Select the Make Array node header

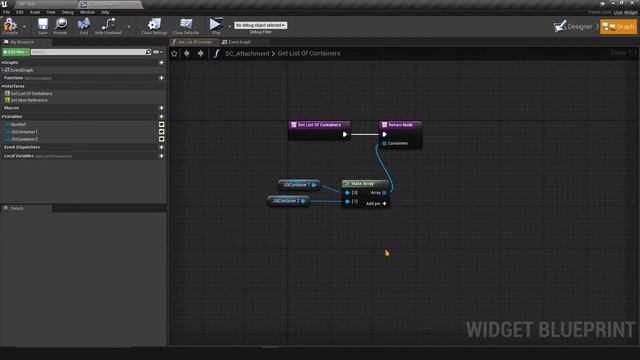[365, 184]
